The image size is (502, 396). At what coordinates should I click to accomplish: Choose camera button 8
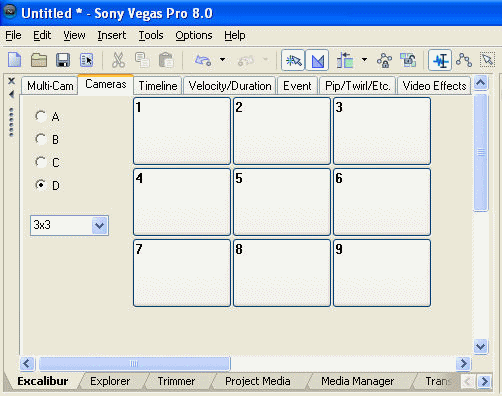click(x=282, y=273)
